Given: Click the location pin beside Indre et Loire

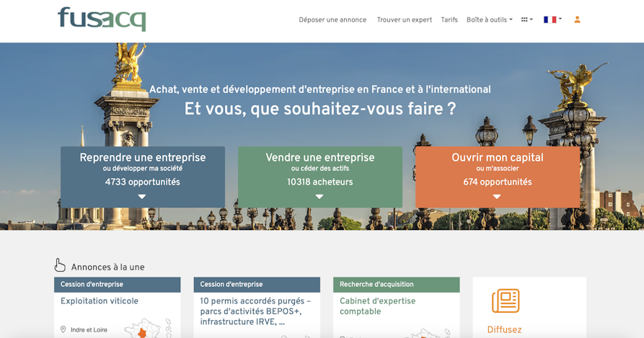Looking at the screenshot, I should pyautogui.click(x=63, y=329).
